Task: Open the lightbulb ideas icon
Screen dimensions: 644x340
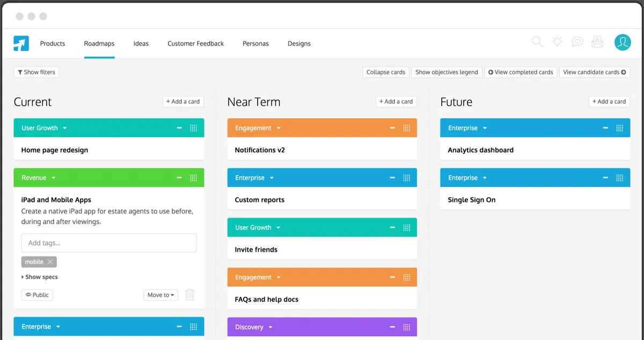Action: (558, 42)
